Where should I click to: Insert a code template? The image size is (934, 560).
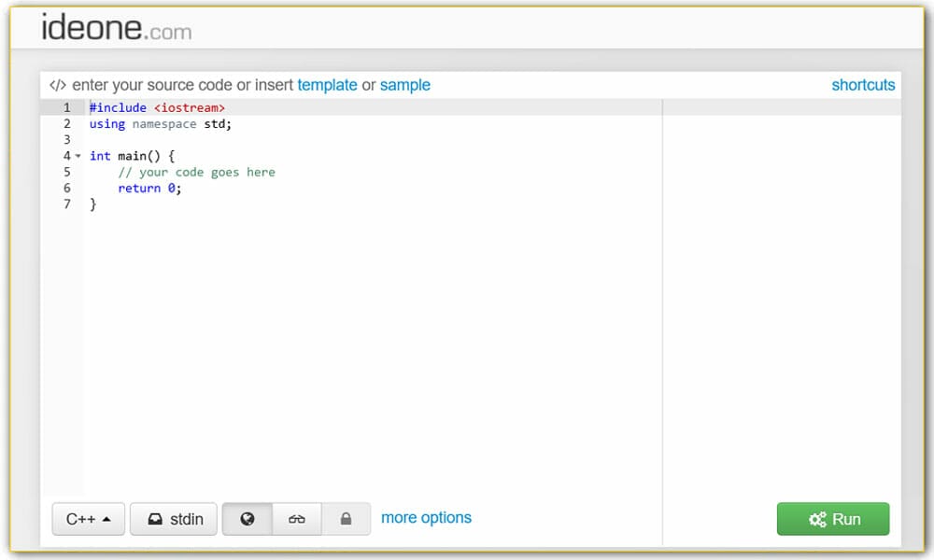[x=328, y=85]
